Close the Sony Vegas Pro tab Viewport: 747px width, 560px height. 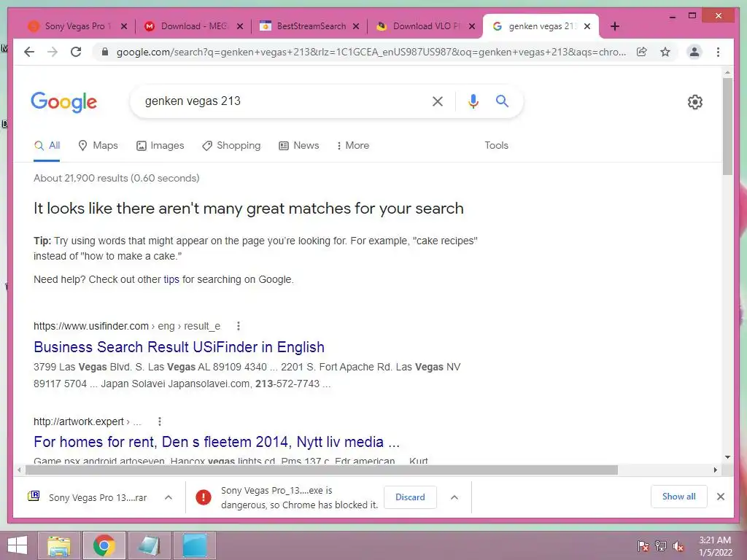click(124, 26)
